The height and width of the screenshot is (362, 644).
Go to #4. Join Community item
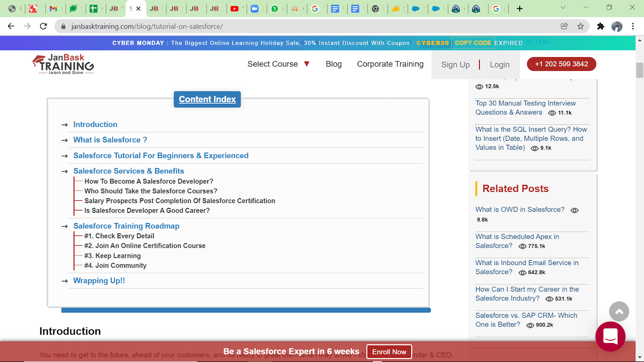tap(116, 265)
